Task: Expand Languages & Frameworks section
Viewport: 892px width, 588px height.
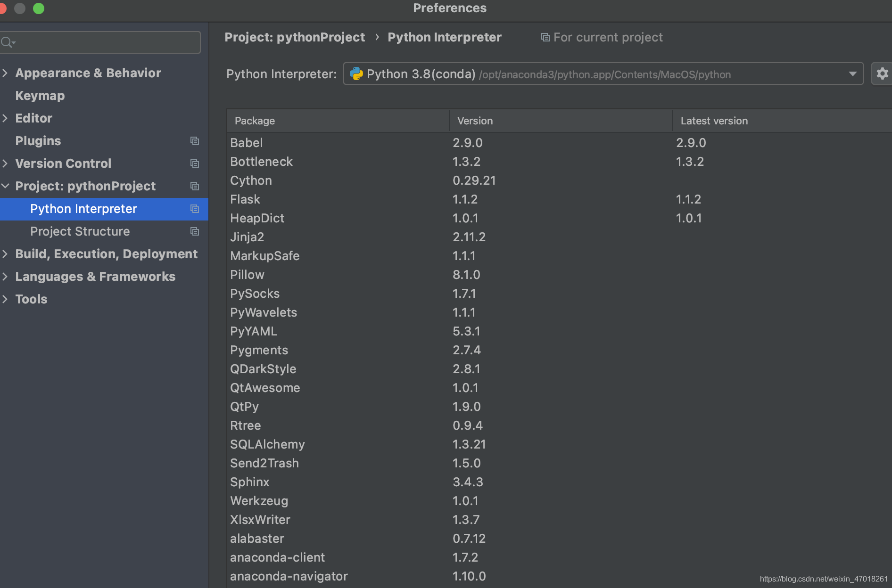Action: click(5, 277)
